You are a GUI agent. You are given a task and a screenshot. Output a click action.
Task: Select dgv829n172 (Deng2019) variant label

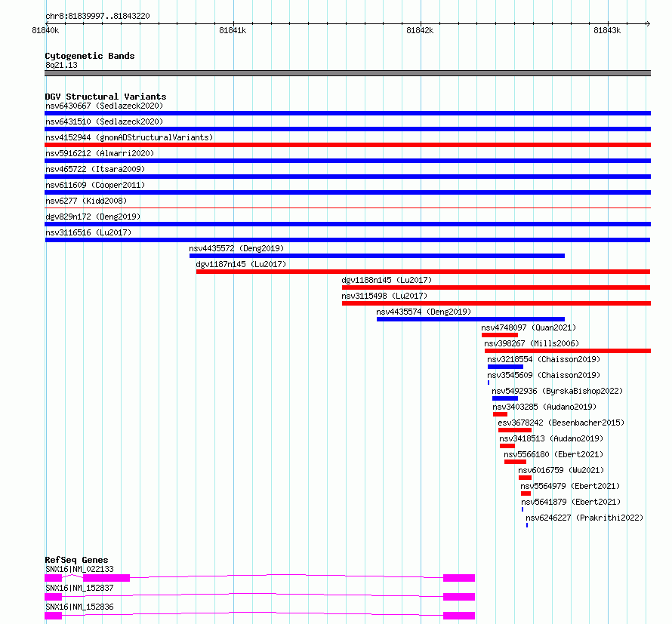point(93,217)
